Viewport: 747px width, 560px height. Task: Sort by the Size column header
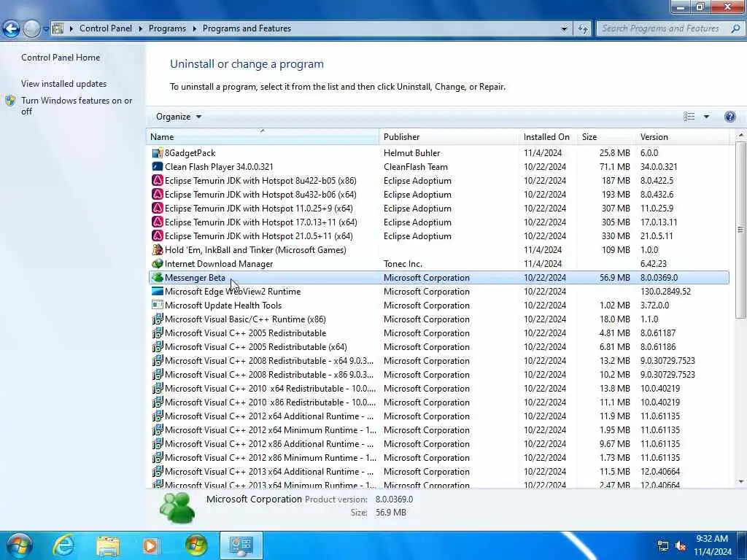(606, 136)
